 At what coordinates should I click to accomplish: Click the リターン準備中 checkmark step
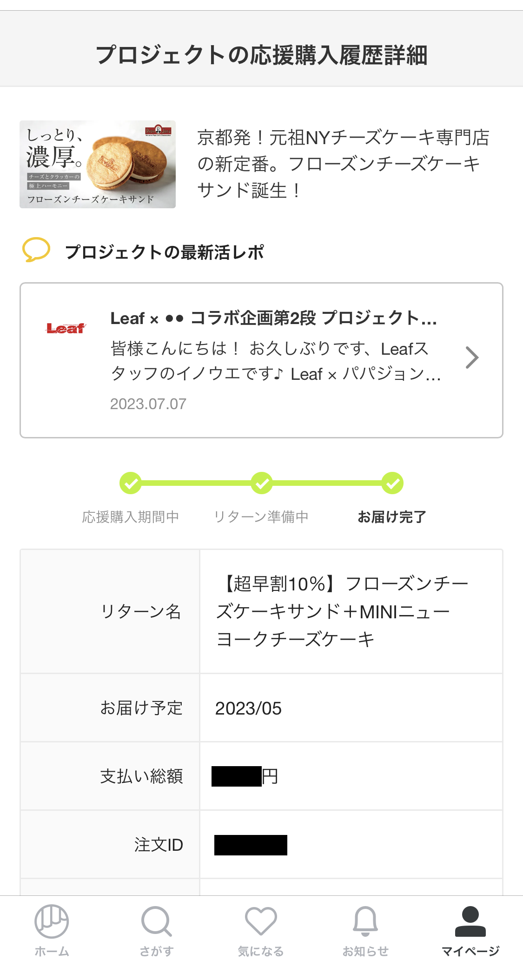(x=262, y=483)
